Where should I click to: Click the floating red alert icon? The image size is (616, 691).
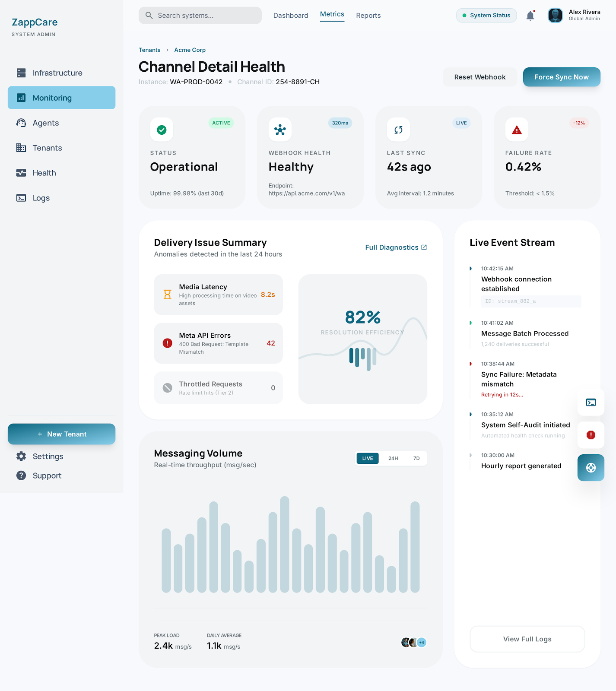(x=591, y=435)
